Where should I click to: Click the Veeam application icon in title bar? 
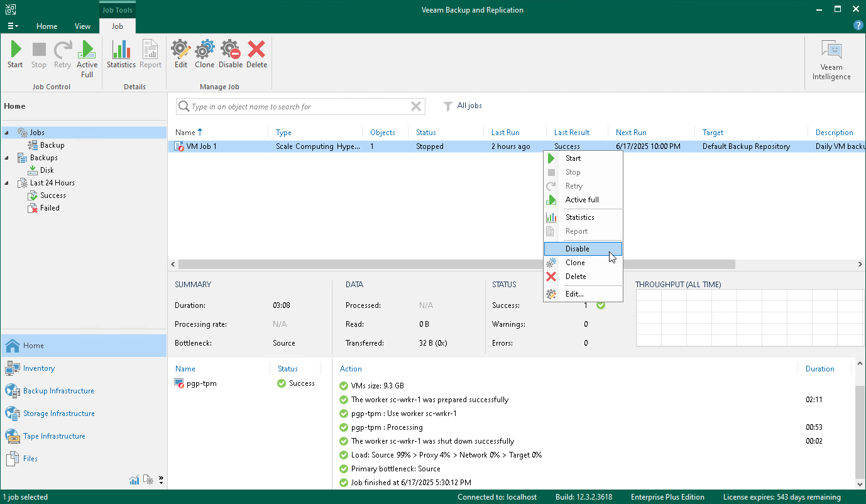11,9
